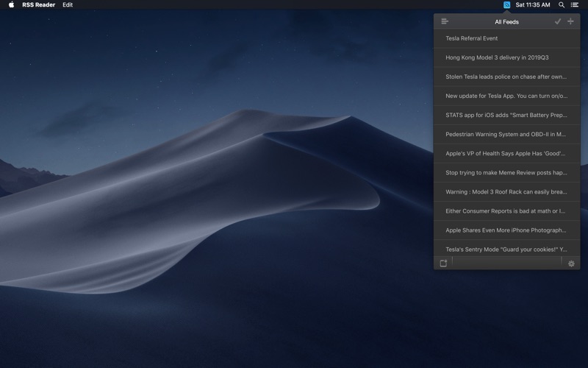This screenshot has height=368, width=588.
Task: Open Hong Kong Model 3 delivery article
Action: coord(506,57)
